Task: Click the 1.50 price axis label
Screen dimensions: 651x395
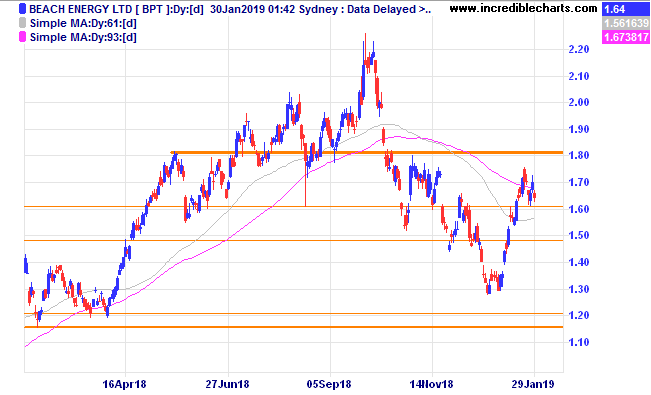Action: pyautogui.click(x=578, y=236)
